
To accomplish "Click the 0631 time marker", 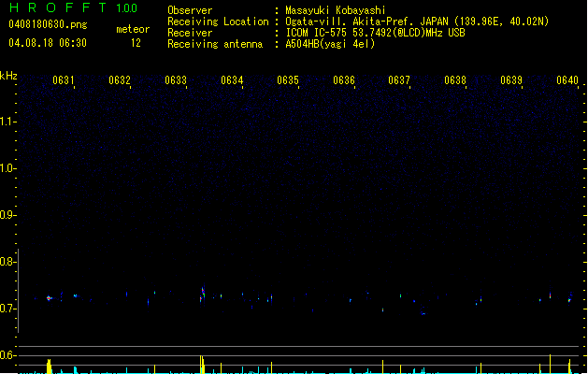I will 63,80.
